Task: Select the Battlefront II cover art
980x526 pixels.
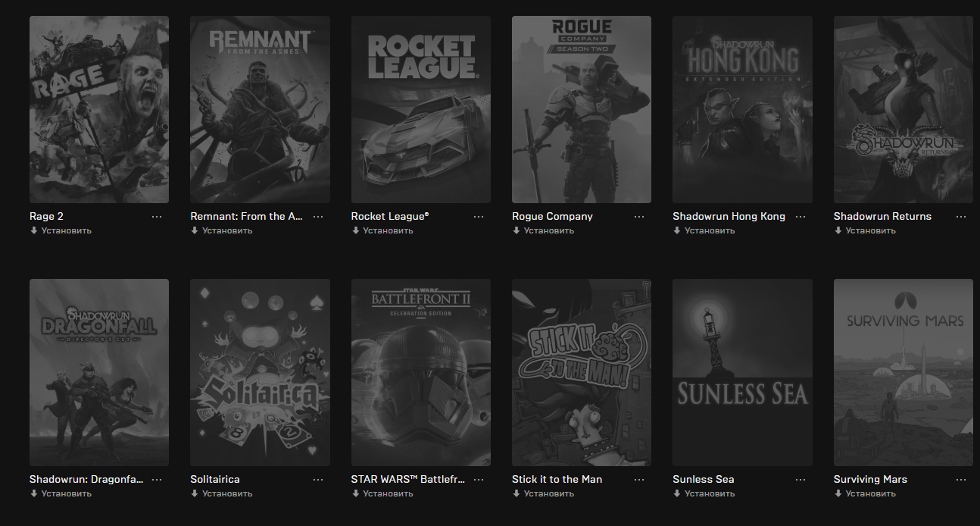Action: 421,372
